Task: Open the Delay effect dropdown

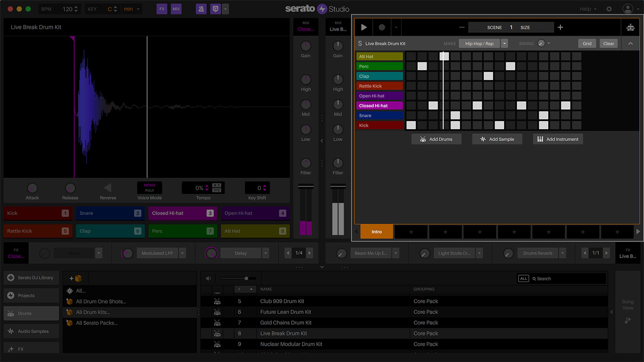Action: point(266,253)
